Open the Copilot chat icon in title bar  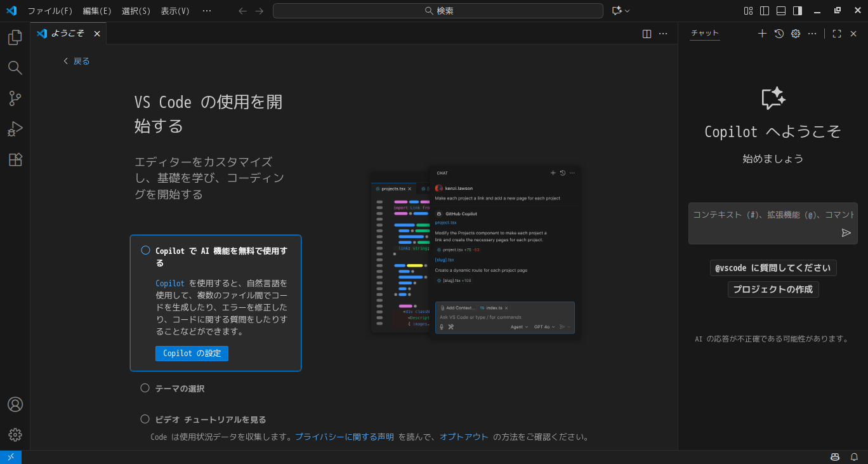tap(617, 11)
